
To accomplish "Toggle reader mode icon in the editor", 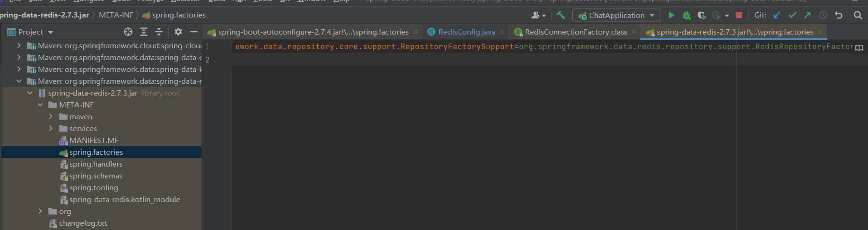I will click(859, 47).
